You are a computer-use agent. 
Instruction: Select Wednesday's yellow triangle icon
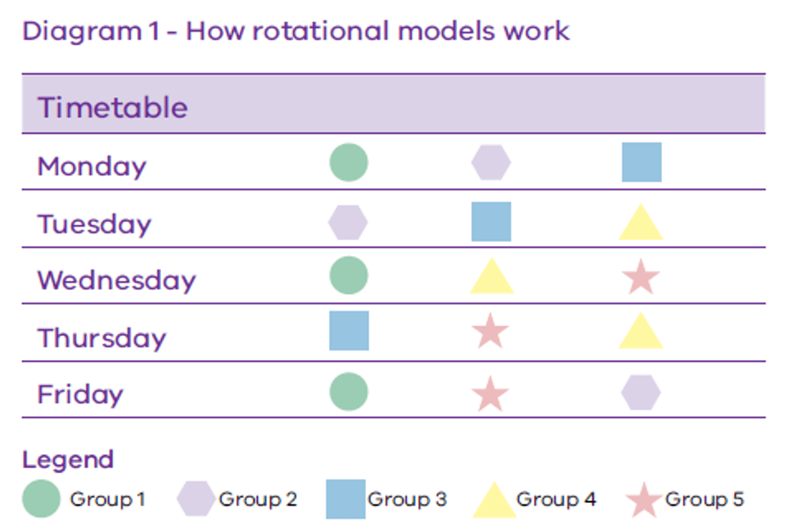pyautogui.click(x=492, y=275)
